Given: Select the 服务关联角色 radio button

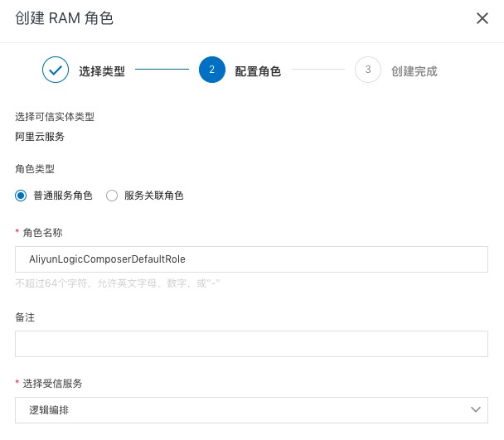Looking at the screenshot, I should 112,196.
